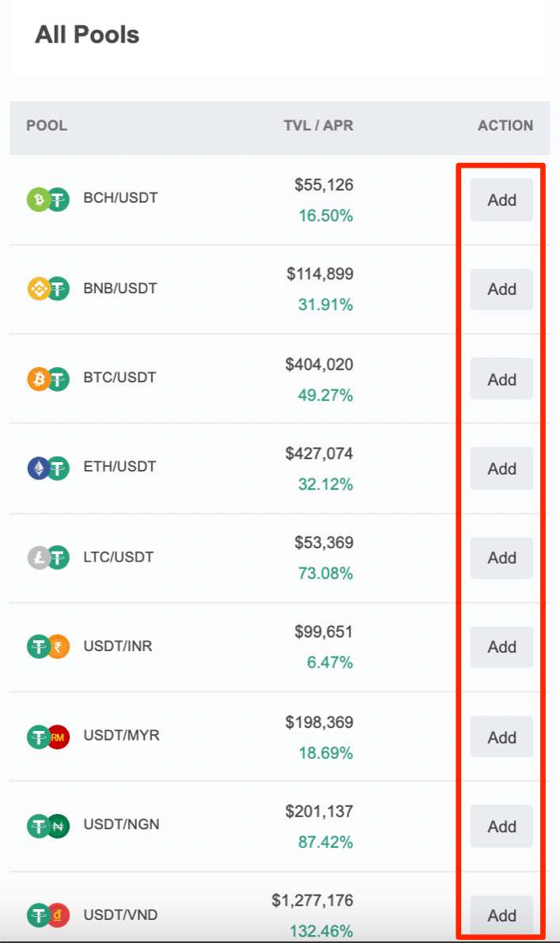The height and width of the screenshot is (943, 560).
Task: Click the BCH/USDT pool token icons
Action: [x=48, y=199]
